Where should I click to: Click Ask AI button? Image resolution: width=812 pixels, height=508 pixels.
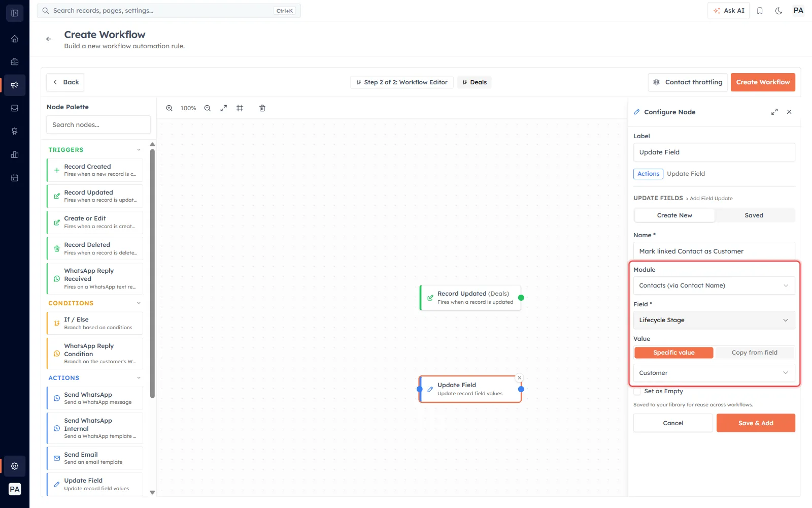click(728, 11)
